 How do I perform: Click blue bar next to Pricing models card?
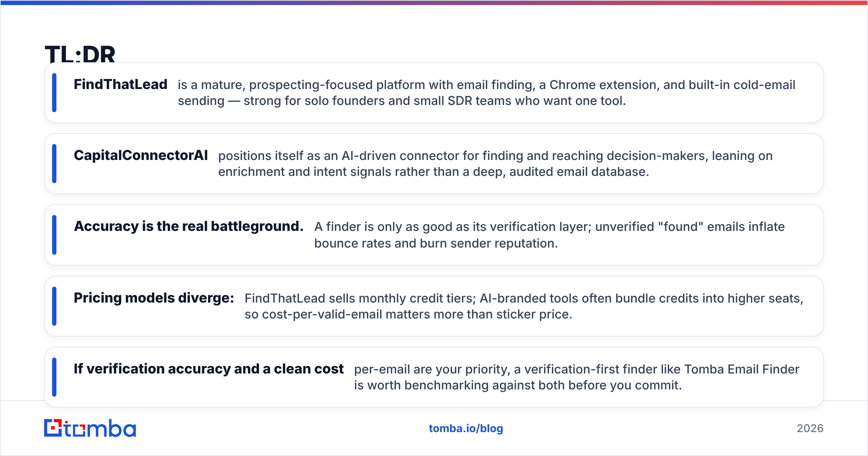pyautogui.click(x=54, y=306)
